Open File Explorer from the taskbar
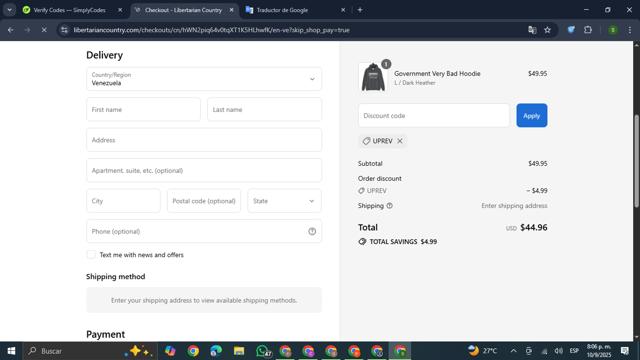This screenshot has height=360, width=640. (x=239, y=351)
